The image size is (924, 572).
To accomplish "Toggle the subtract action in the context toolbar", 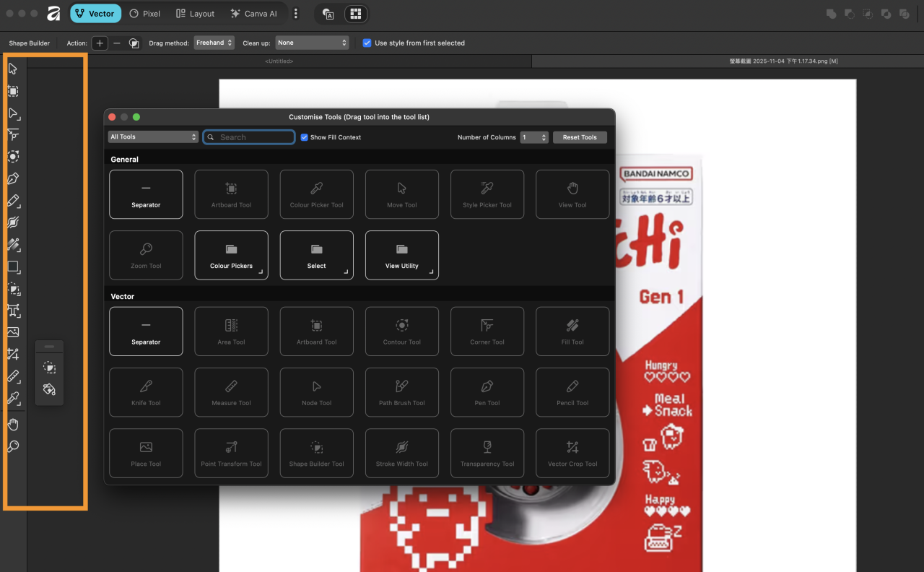I will pos(116,43).
